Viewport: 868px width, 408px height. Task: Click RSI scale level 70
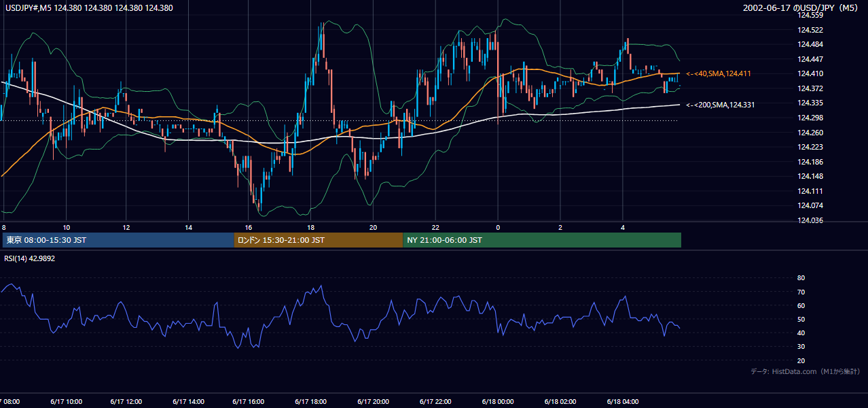(x=801, y=292)
